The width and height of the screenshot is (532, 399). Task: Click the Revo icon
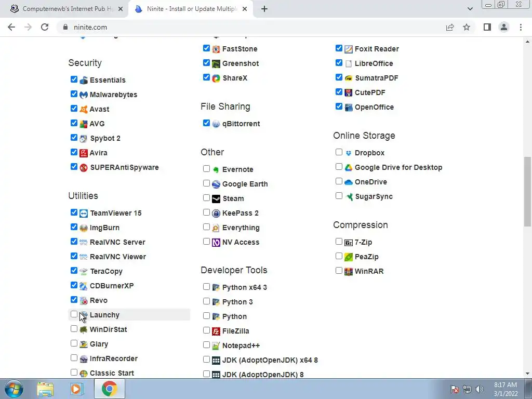(84, 301)
